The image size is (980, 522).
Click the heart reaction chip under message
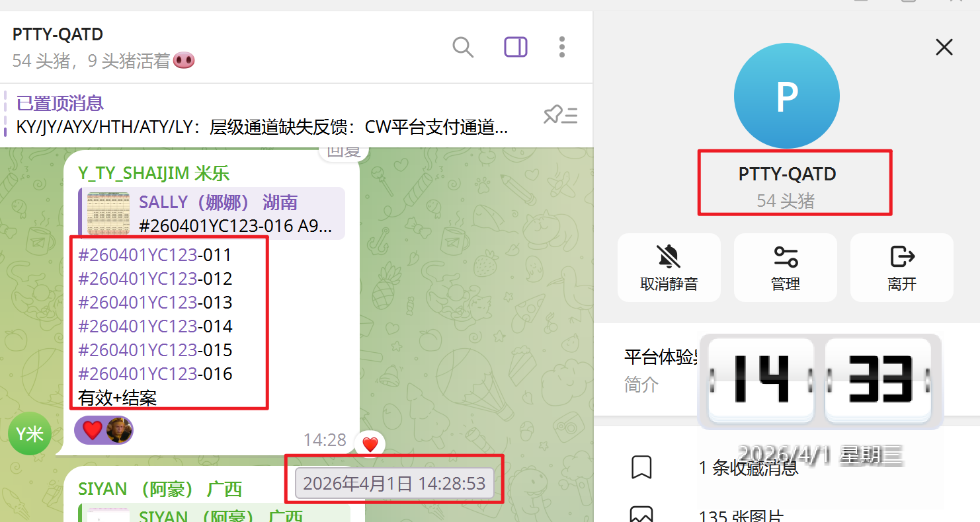104,430
